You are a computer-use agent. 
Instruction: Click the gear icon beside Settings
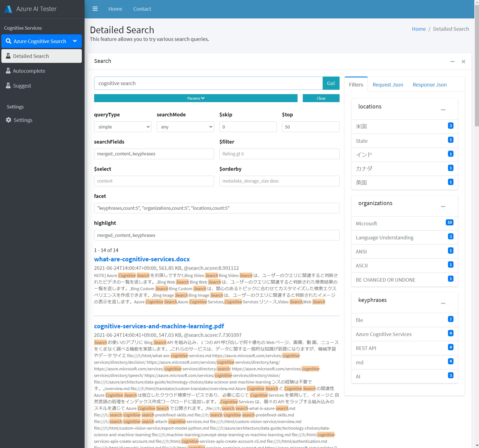[x=9, y=120]
